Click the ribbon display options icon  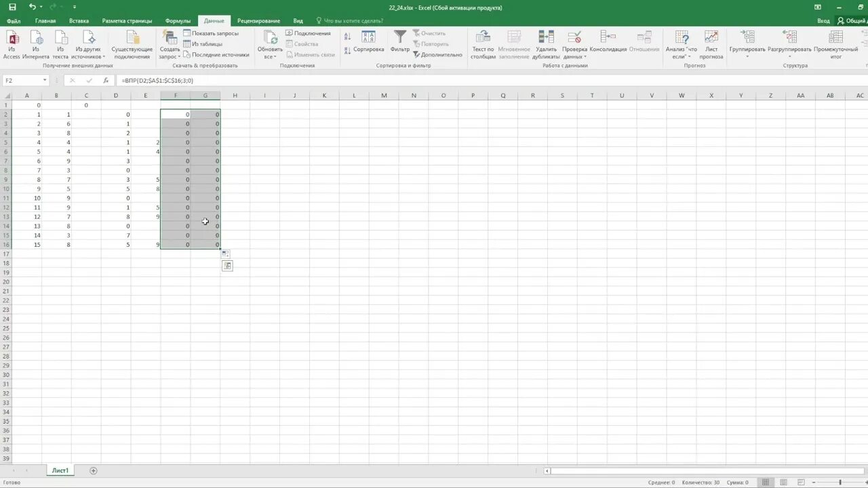pos(817,7)
